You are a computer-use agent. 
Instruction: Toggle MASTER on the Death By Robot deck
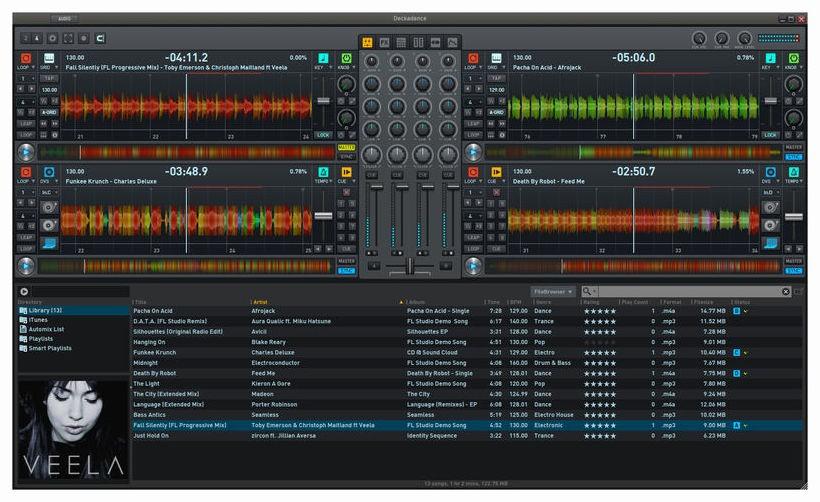793,261
